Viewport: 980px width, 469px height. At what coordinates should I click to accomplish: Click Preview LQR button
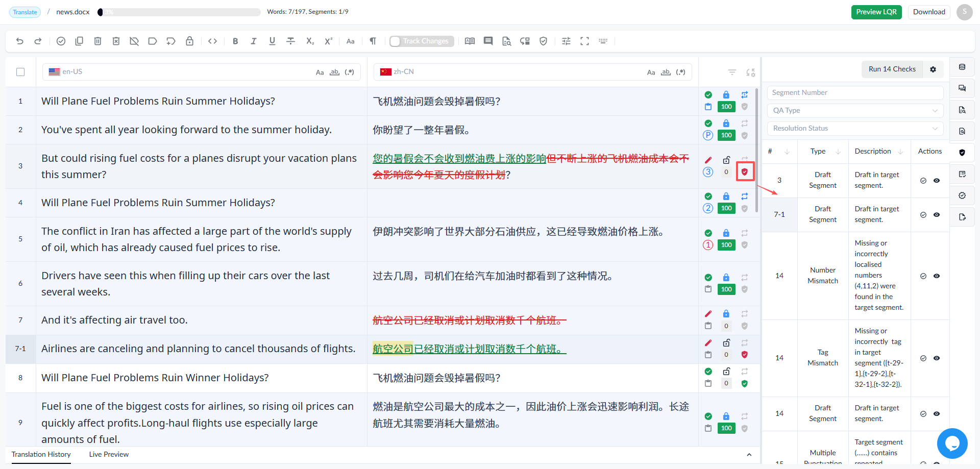click(876, 12)
